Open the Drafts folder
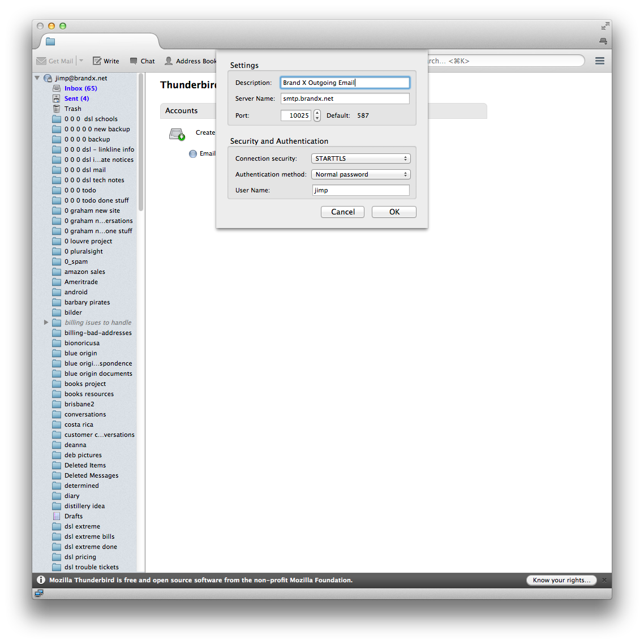The image size is (644, 644). pyautogui.click(x=74, y=516)
